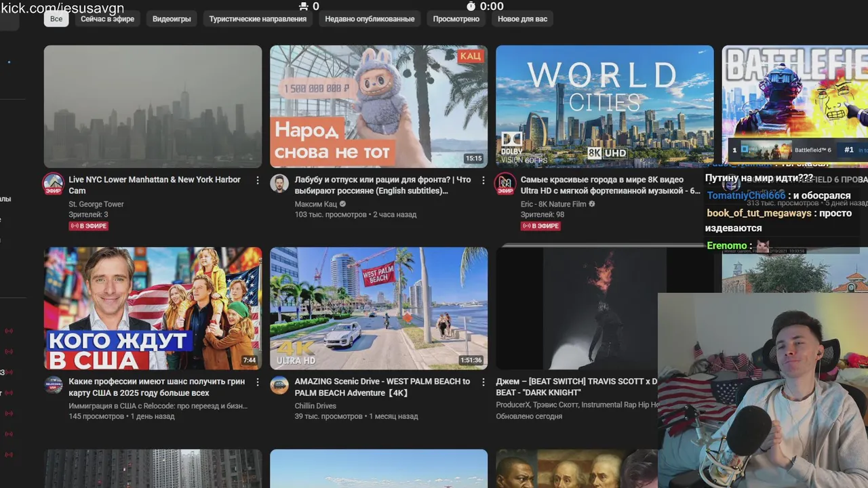Go to Максим Кац channel name
Image resolution: width=868 pixels, height=488 pixels.
click(x=316, y=204)
